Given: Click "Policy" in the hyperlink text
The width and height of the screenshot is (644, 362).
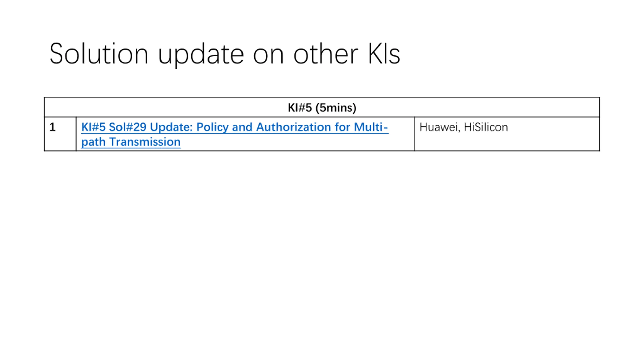Looking at the screenshot, I should point(212,127).
